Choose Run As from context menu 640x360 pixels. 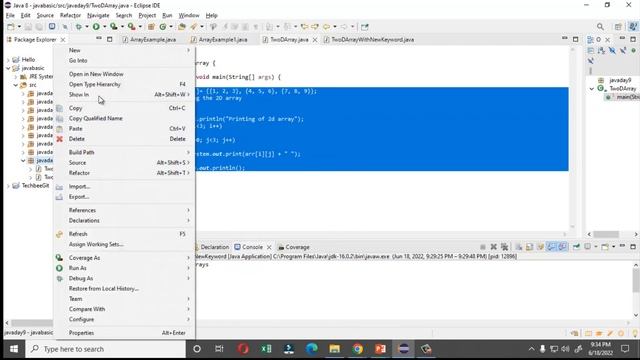click(125, 268)
